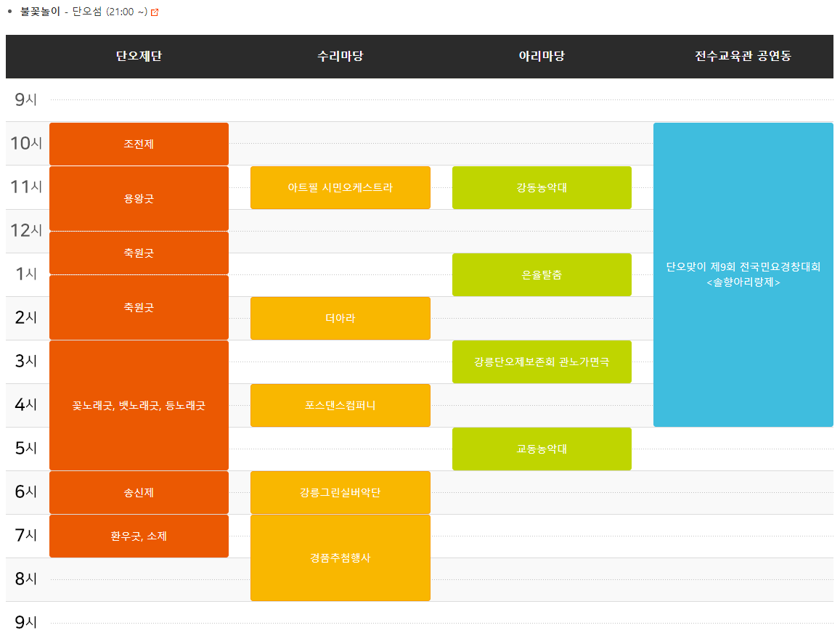Image resolution: width=840 pixels, height=641 pixels.
Task: Click the first 9시 time label
Action: click(x=25, y=99)
